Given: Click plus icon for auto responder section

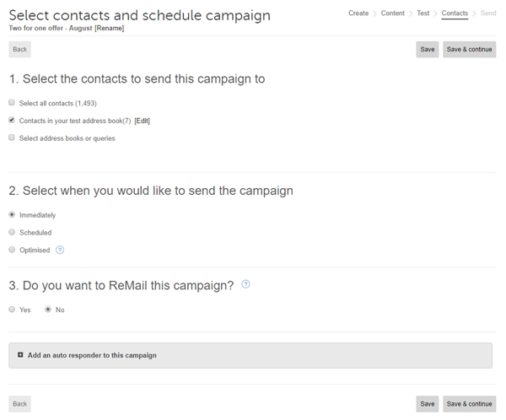Looking at the screenshot, I should (x=20, y=355).
